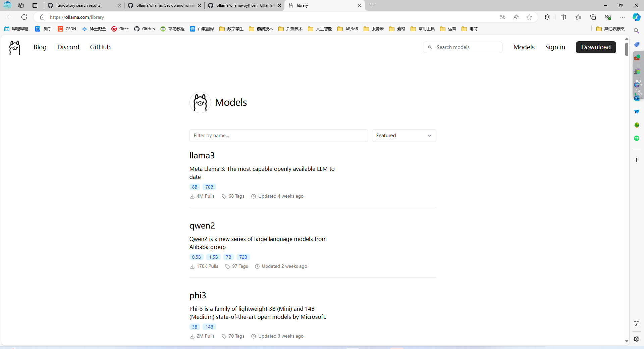Open the tab actions menu icon
Viewport: 644px width, 349px height.
coord(35,5)
